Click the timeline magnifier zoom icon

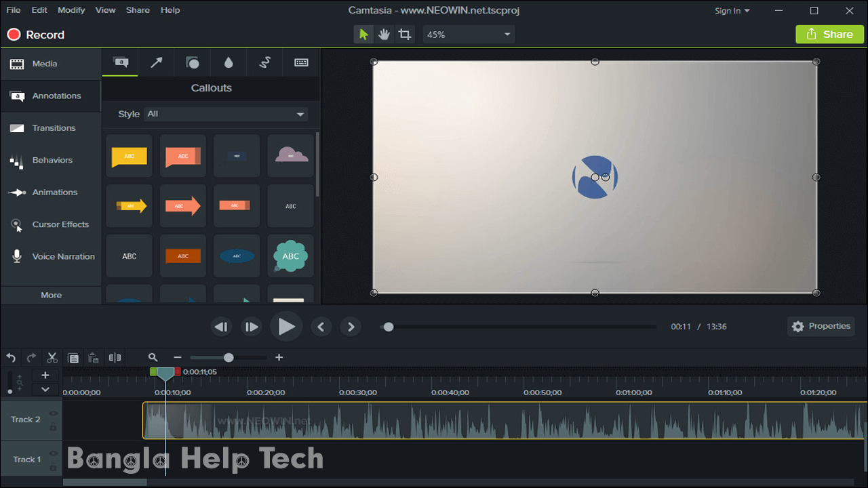[153, 357]
